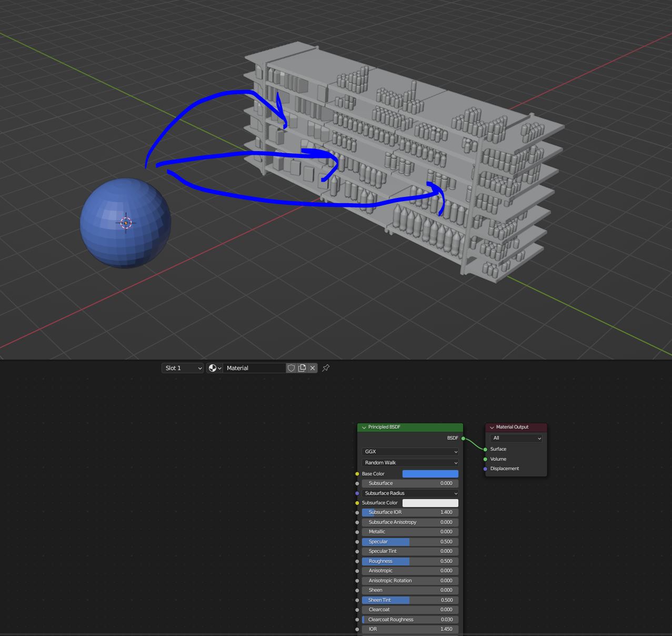
Task: Collapse the Material Output node
Action: pos(492,428)
